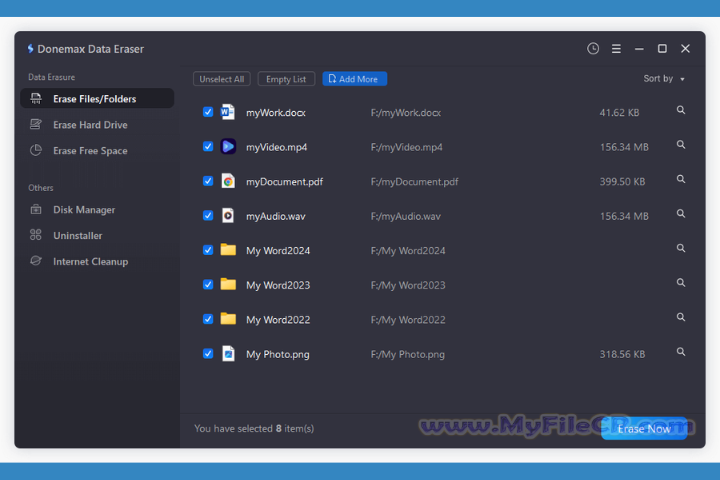Click the audio file icon for myAudio.wav

[228, 215]
